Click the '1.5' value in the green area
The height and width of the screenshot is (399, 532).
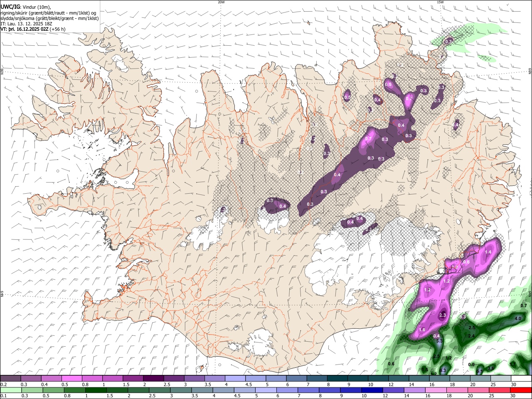click(425, 369)
